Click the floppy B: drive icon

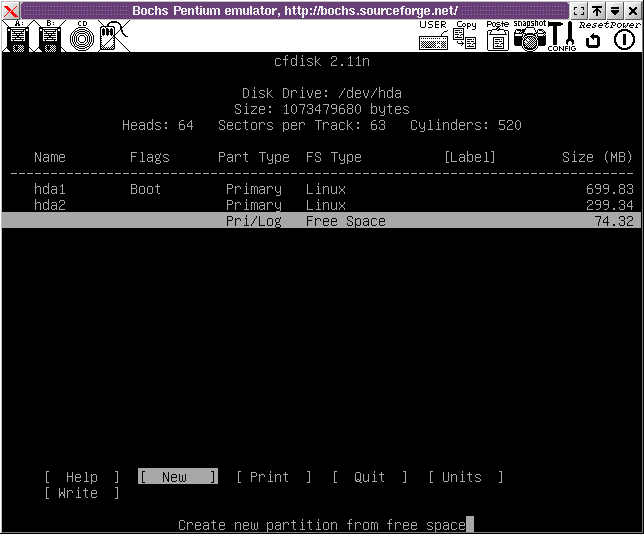49,37
